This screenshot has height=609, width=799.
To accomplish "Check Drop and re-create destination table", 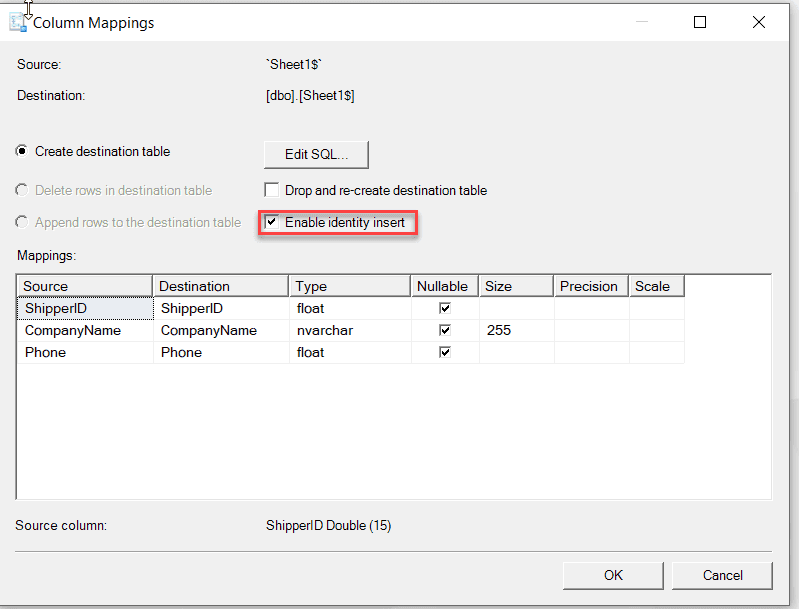I will 271,190.
